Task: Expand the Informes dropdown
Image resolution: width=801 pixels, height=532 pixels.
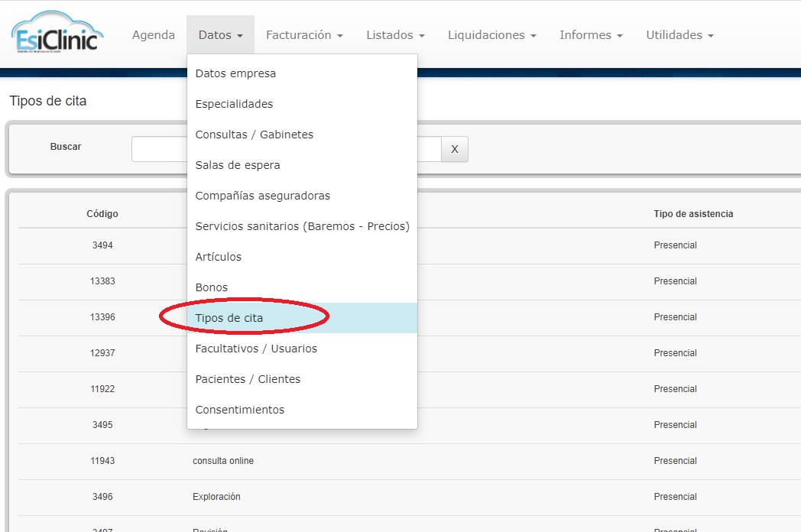Action: coord(591,34)
